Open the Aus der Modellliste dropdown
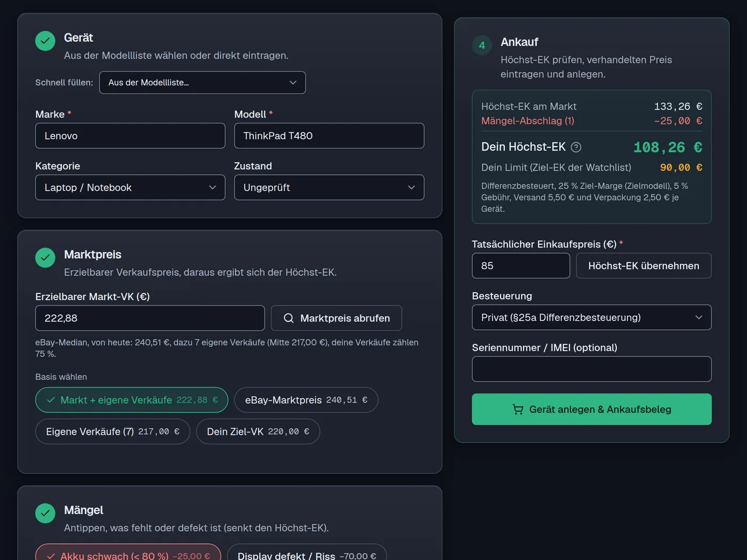The width and height of the screenshot is (747, 560). pos(202,83)
